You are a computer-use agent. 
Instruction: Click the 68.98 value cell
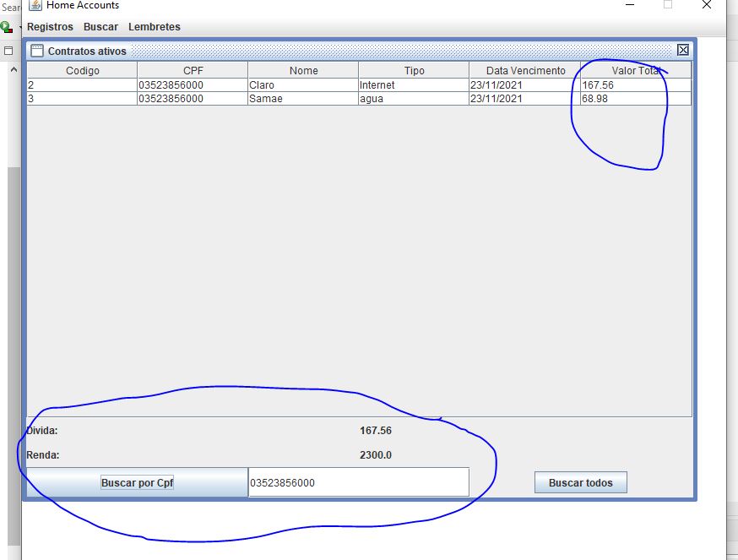point(636,99)
